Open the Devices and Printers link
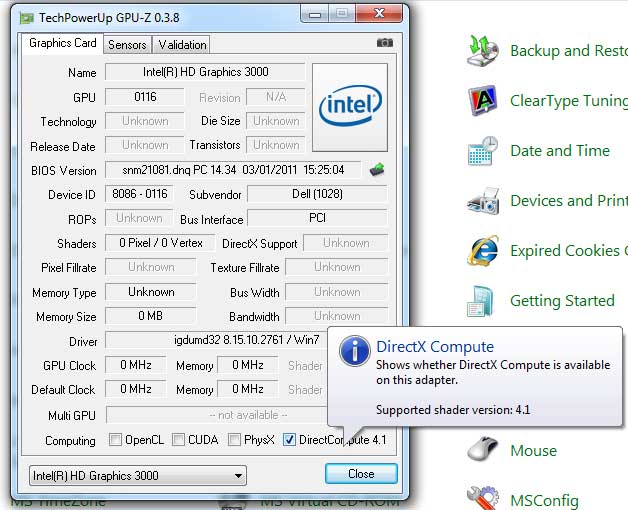 pos(569,201)
